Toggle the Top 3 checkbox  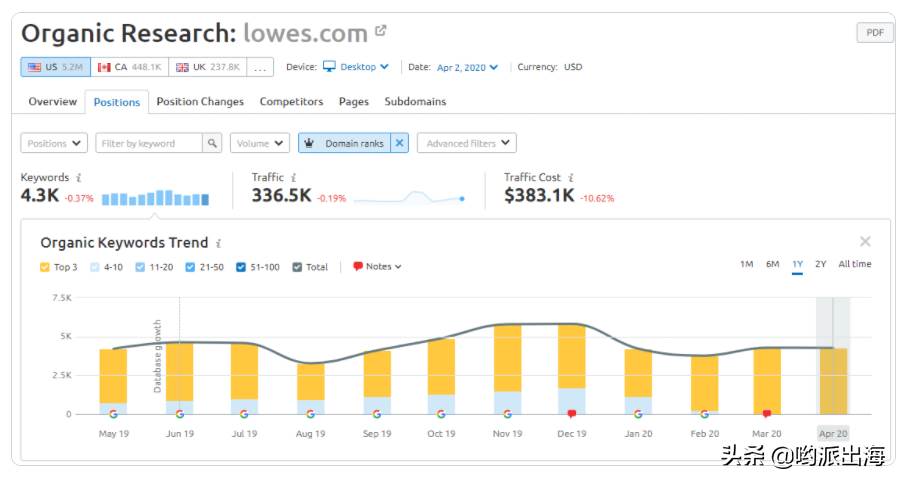pyautogui.click(x=45, y=267)
